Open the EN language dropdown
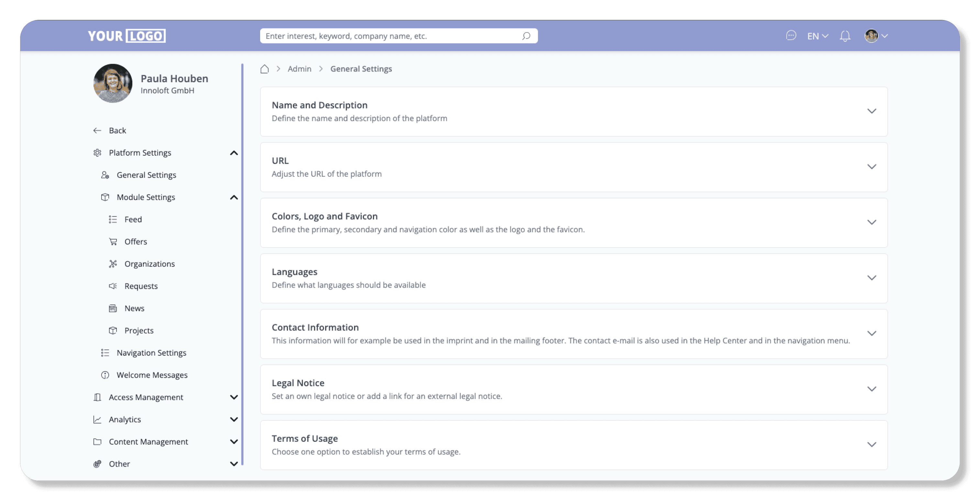 pyautogui.click(x=817, y=36)
